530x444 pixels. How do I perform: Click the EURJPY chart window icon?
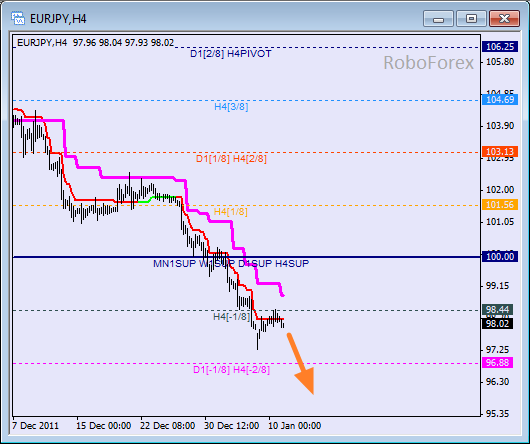[18, 18]
